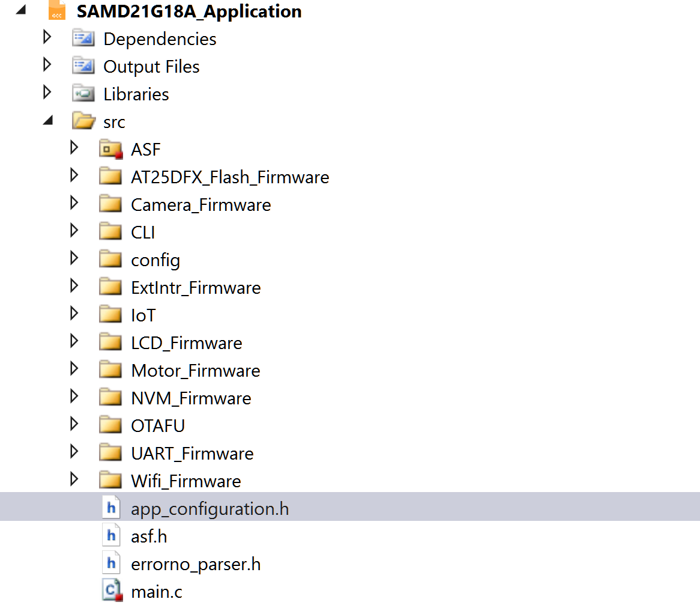Expand the Wifi_Firmware folder arrow
700x605 pixels.
(74, 479)
